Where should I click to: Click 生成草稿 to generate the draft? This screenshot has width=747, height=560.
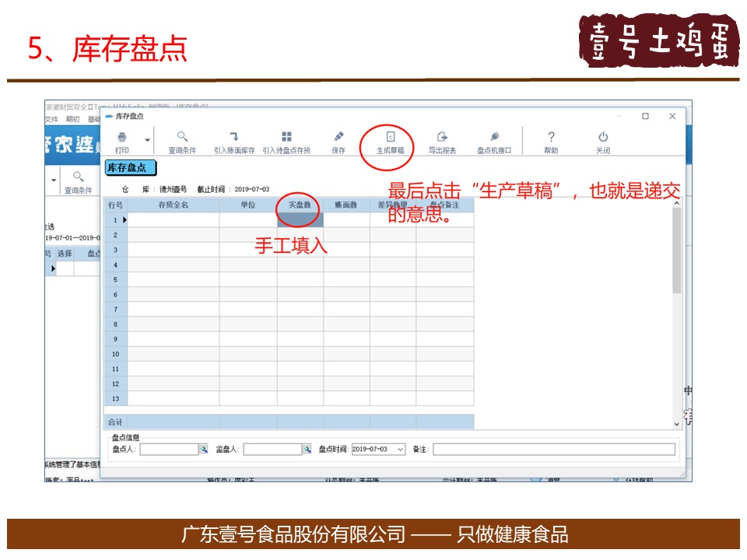pyautogui.click(x=391, y=138)
